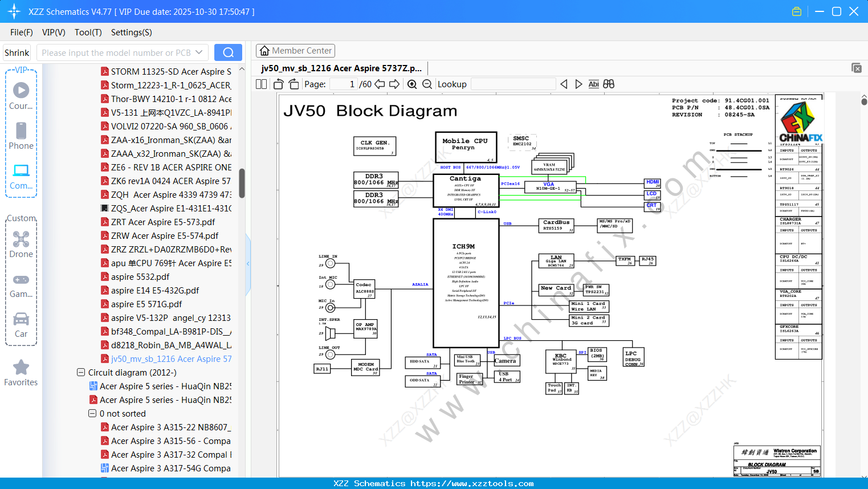Toggle the Abi text match option
The image size is (868, 489).
593,84
